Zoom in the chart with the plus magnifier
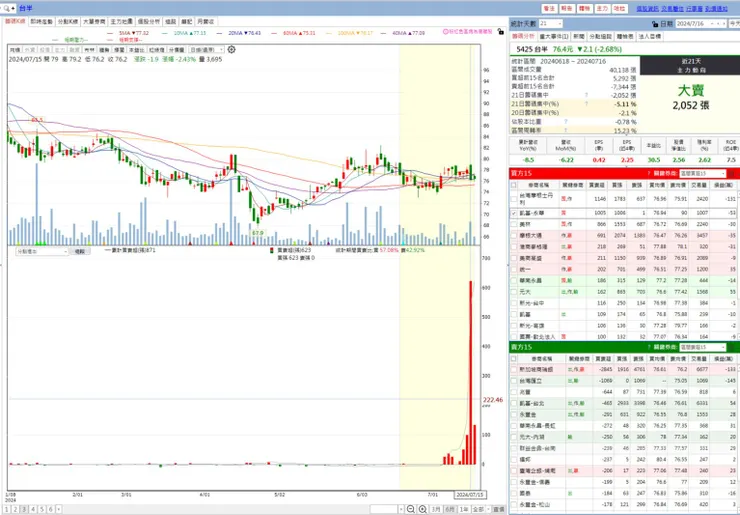 pos(422,509)
